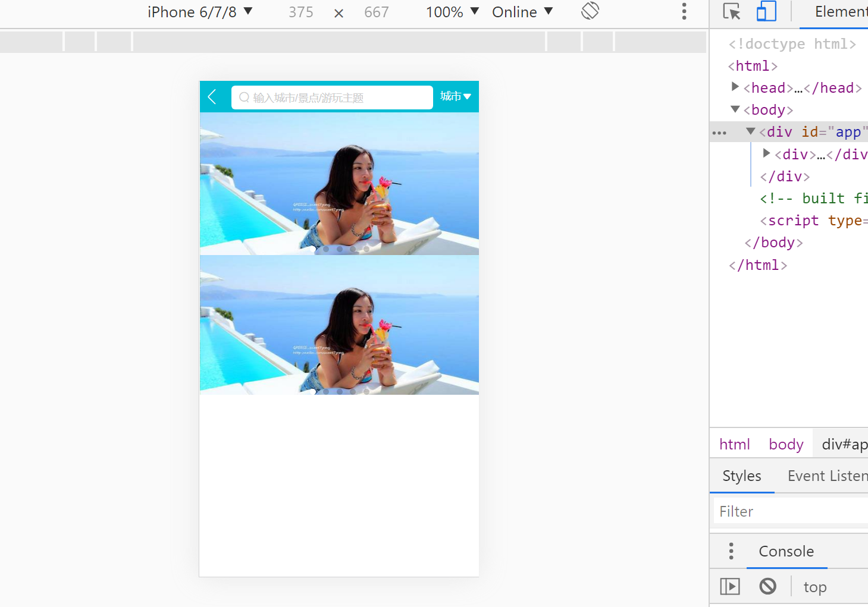
Task: Click the first swiper banner image
Action: tap(339, 184)
